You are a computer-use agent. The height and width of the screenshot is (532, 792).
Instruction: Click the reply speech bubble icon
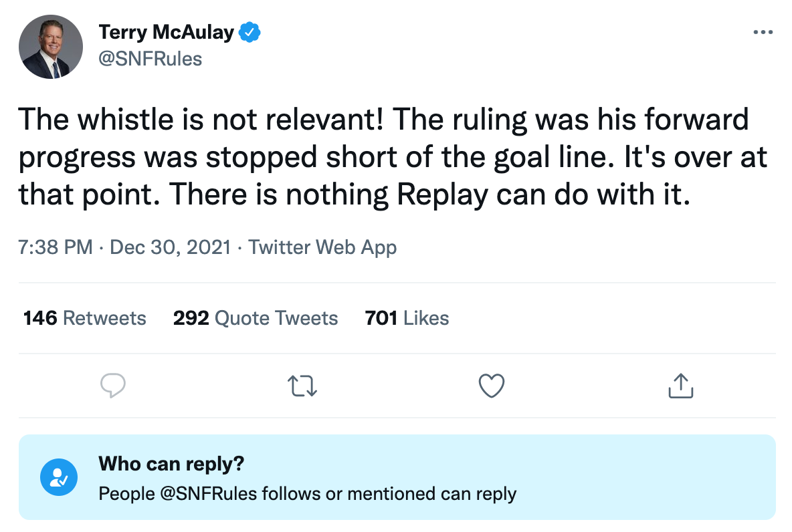click(113, 386)
